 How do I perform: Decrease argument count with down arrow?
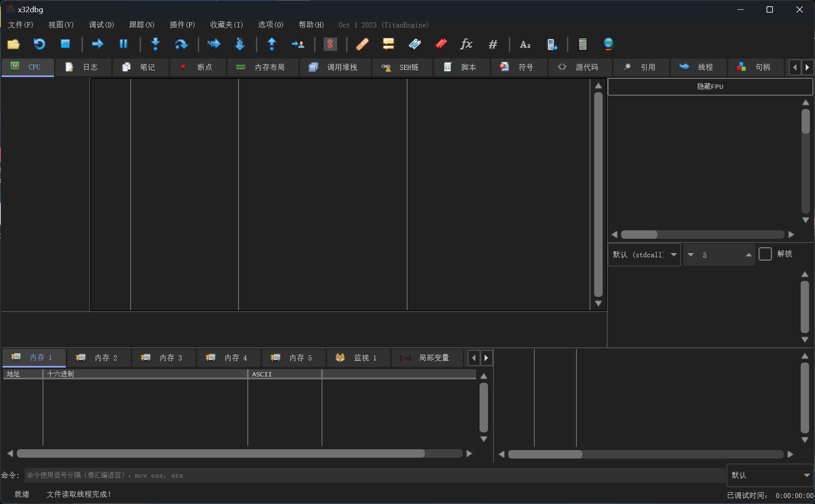691,255
